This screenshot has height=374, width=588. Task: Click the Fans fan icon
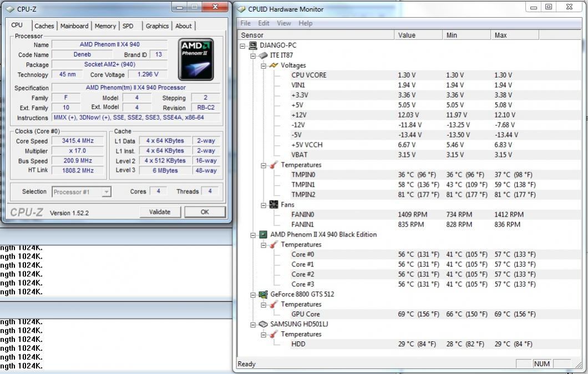click(x=273, y=204)
